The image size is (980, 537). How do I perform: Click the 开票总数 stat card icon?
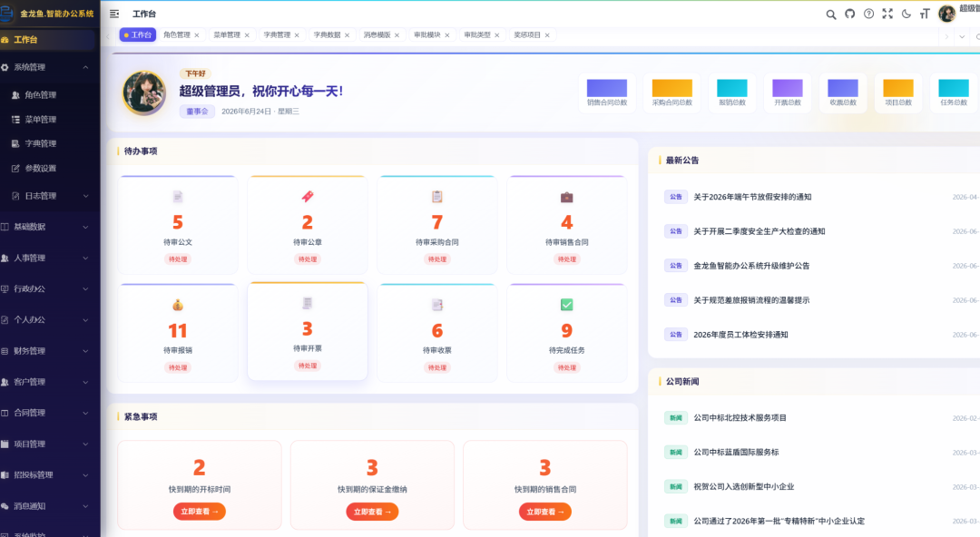788,88
